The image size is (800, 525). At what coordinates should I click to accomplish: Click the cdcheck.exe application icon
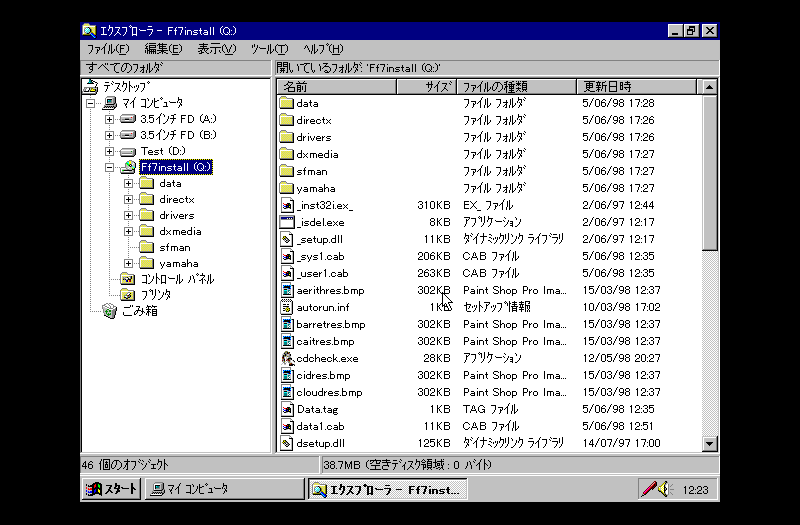tap(287, 358)
